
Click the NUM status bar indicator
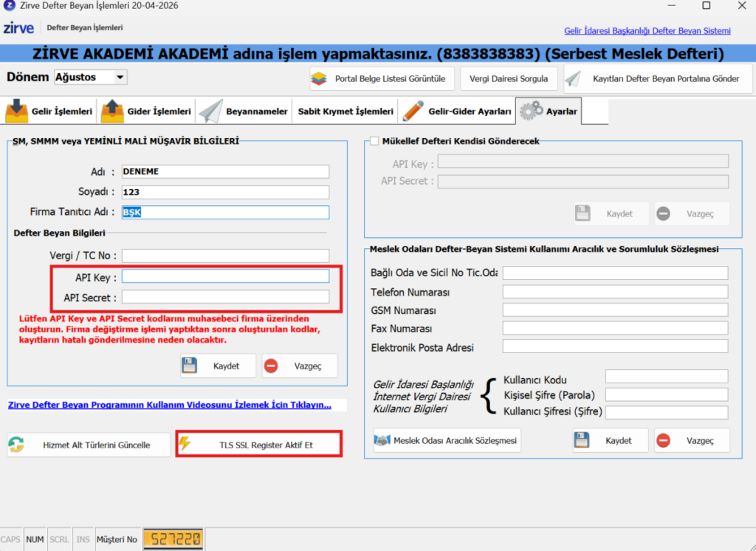[35, 539]
